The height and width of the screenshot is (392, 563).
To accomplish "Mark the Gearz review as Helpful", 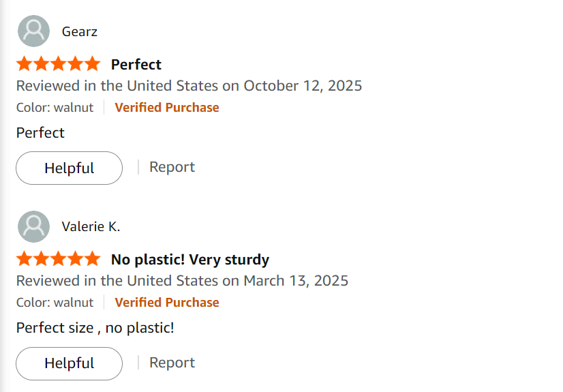I will 69,168.
